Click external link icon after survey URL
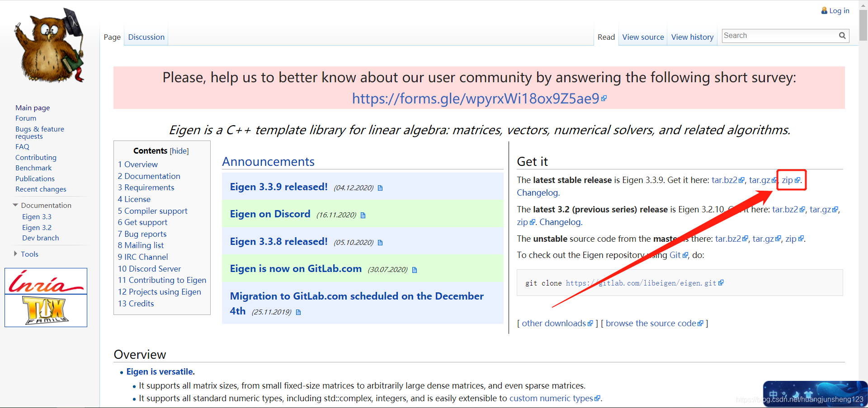This screenshot has height=408, width=868. coord(604,98)
